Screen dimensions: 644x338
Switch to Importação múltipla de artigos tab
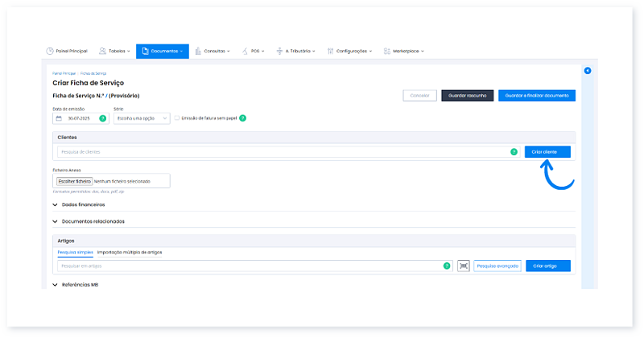(130, 252)
